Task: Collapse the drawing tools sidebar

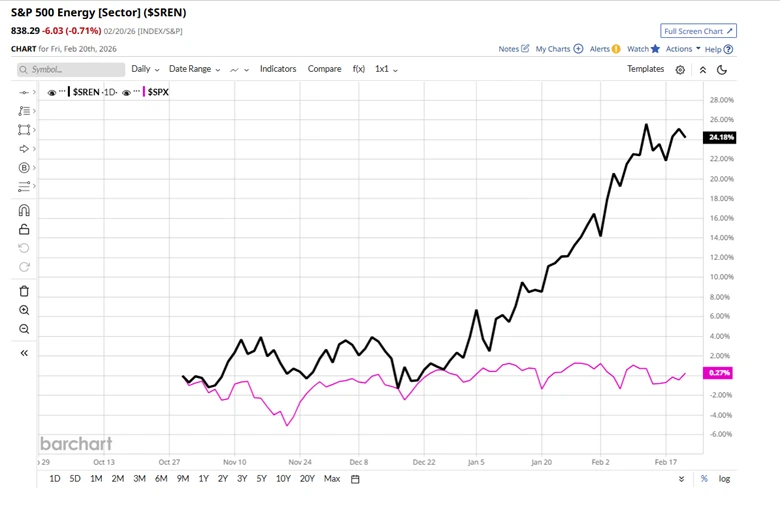Action: click(x=24, y=353)
